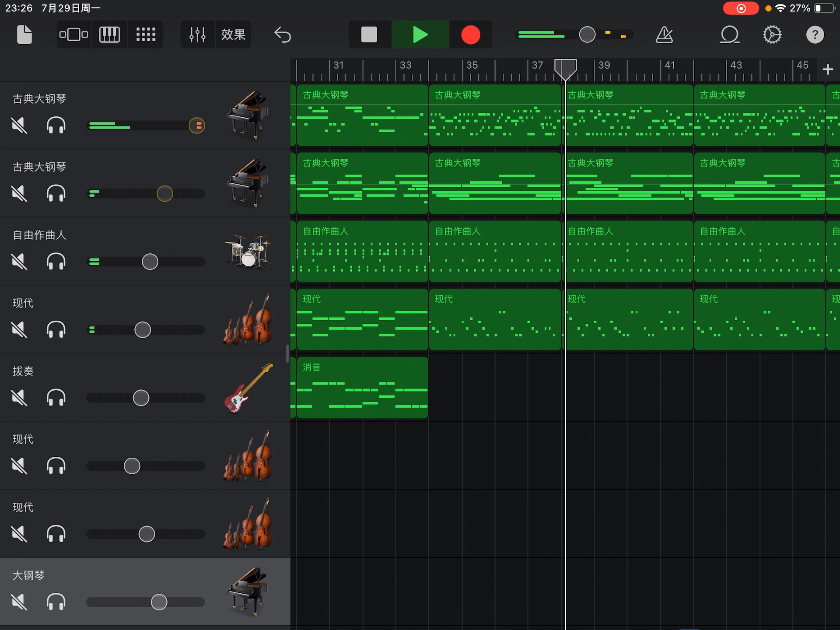This screenshot has width=840, height=630.
Task: Start playback with Play button
Action: pos(420,35)
